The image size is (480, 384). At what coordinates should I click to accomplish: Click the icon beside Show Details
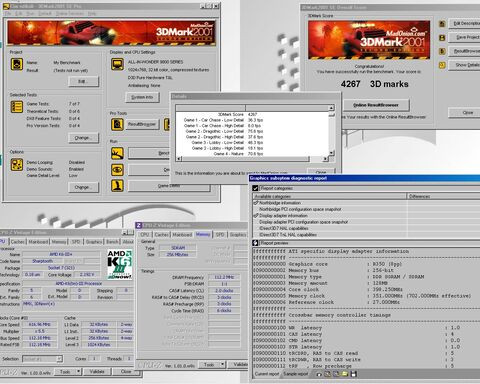442,65
